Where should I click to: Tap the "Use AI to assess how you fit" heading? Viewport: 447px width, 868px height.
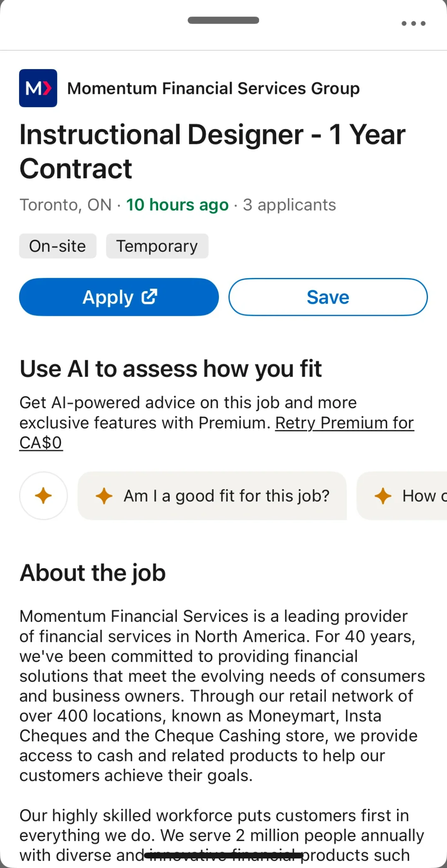pos(171,368)
